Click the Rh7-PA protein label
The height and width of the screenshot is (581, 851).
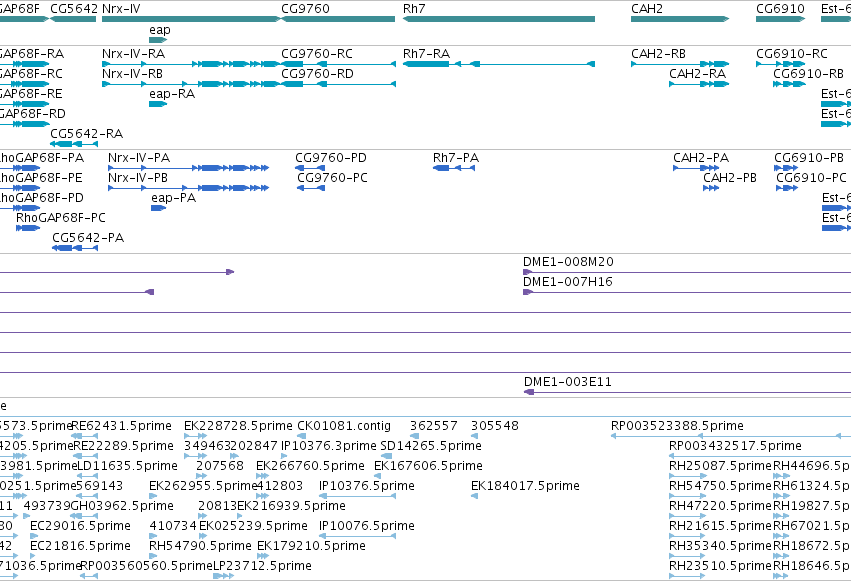pos(456,158)
